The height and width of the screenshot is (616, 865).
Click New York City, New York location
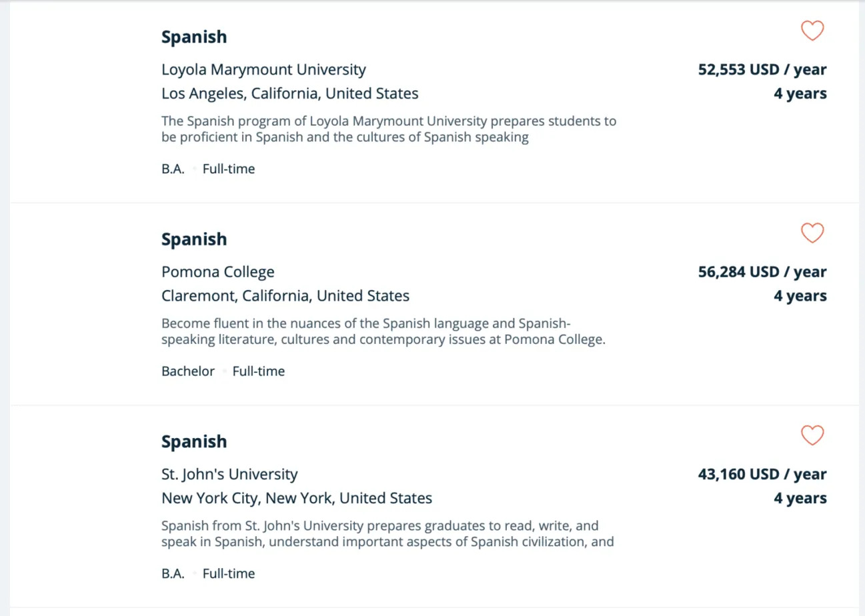pos(297,498)
